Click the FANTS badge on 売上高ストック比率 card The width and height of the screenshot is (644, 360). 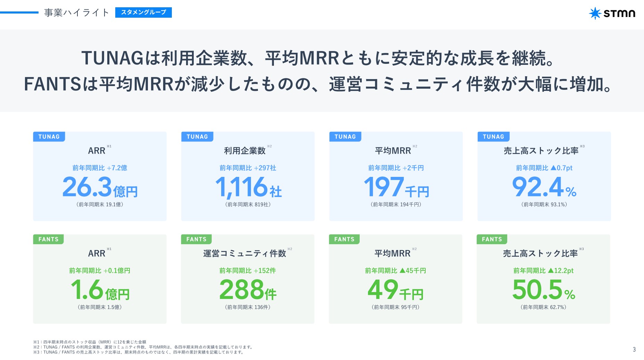point(492,239)
